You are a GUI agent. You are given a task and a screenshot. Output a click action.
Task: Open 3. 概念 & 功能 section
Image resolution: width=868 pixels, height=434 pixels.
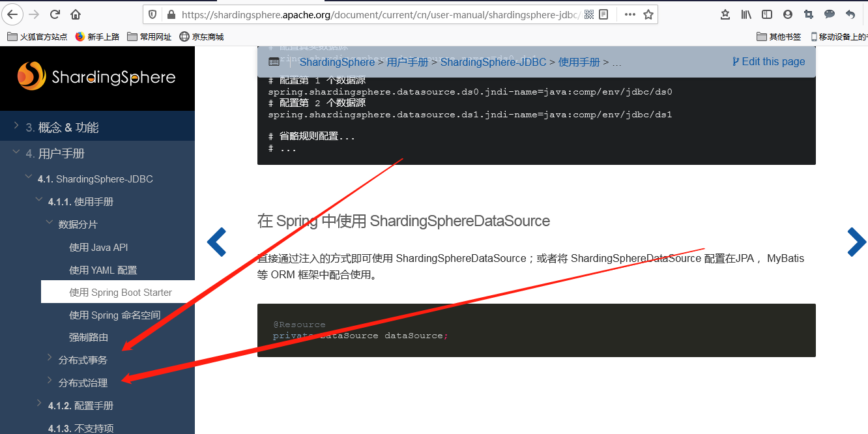click(x=62, y=128)
